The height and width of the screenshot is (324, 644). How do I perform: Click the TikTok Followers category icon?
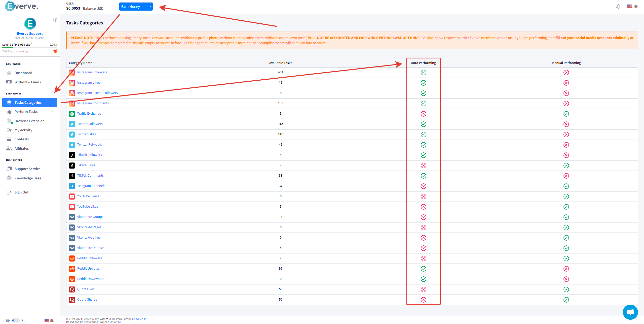pos(72,155)
